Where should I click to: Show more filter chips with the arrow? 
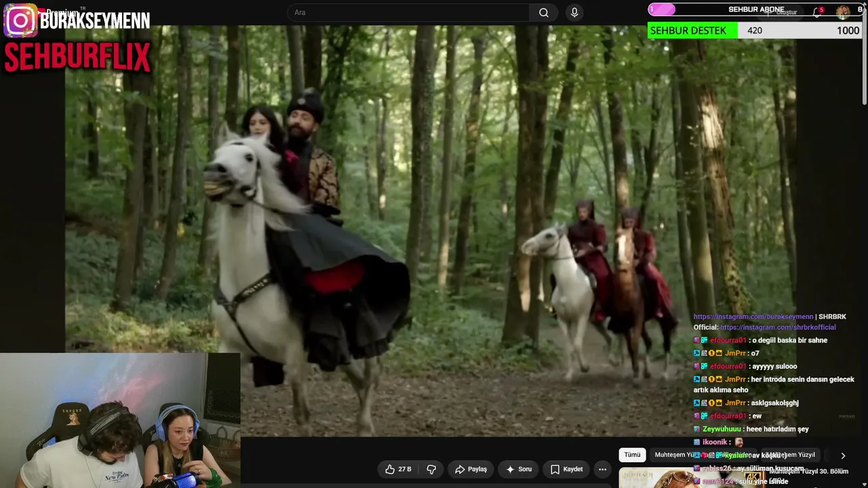click(843, 455)
